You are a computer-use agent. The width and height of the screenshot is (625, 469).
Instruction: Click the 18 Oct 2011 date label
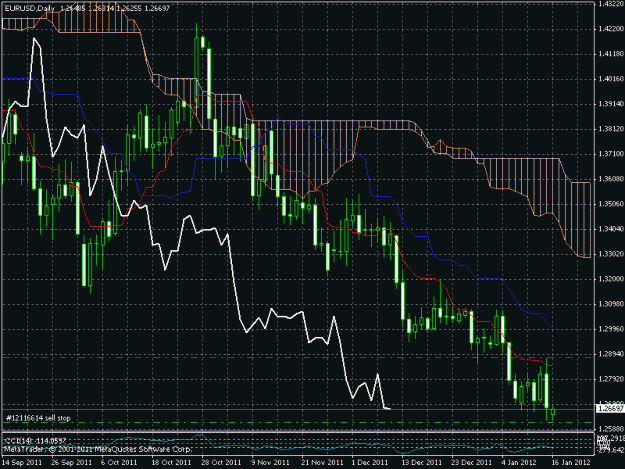(x=171, y=463)
